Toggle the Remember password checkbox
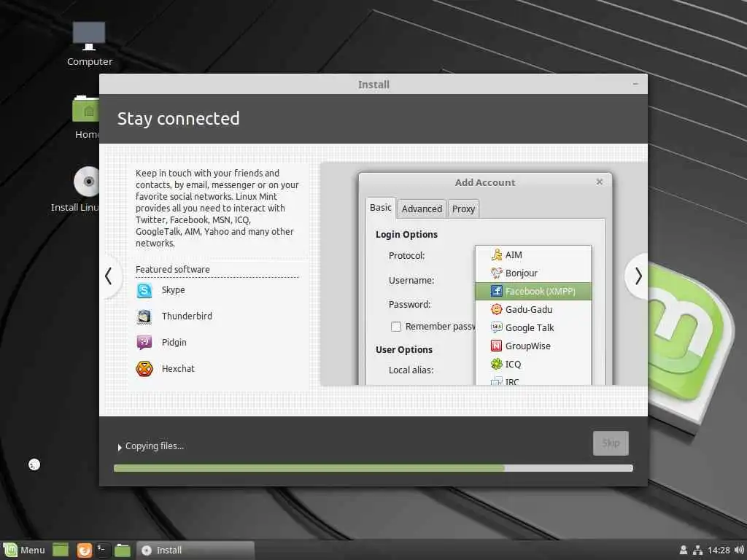 (396, 327)
